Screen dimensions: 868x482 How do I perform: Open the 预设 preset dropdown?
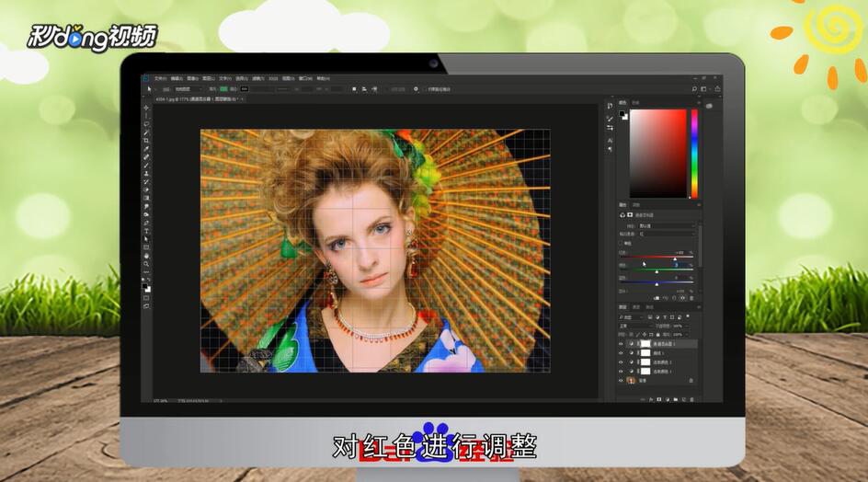point(667,226)
